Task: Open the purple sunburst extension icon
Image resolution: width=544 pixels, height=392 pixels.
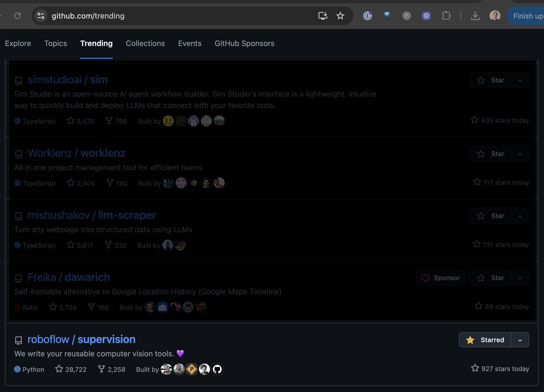Action: click(426, 16)
